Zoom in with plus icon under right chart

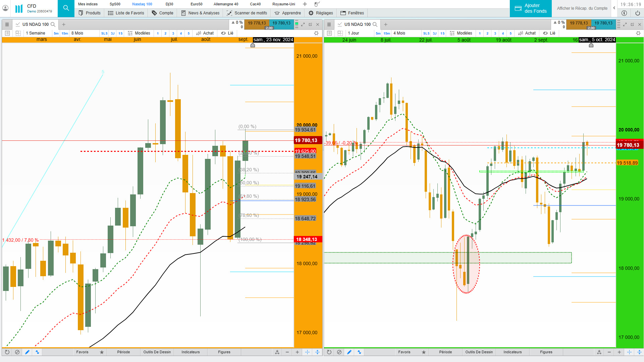(619, 352)
